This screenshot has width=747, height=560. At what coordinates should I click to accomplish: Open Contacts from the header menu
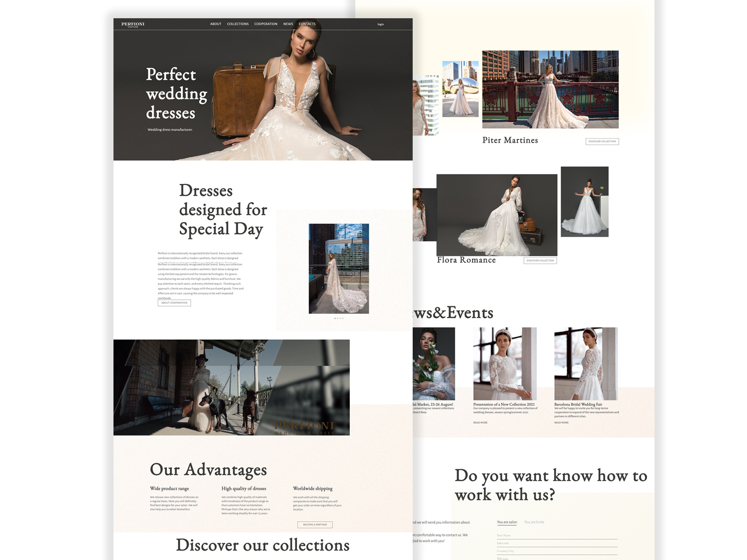tap(307, 24)
